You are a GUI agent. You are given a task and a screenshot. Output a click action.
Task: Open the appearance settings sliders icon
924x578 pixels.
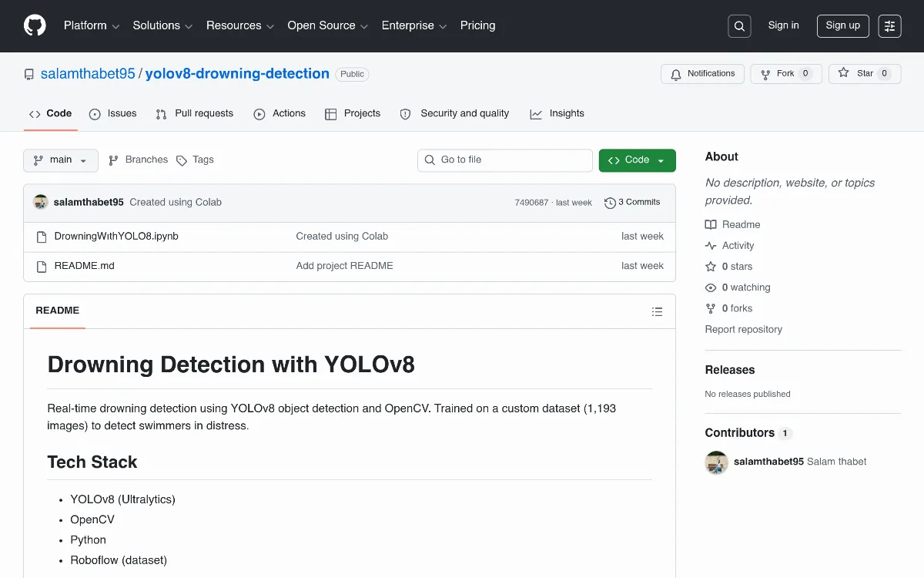coord(889,26)
